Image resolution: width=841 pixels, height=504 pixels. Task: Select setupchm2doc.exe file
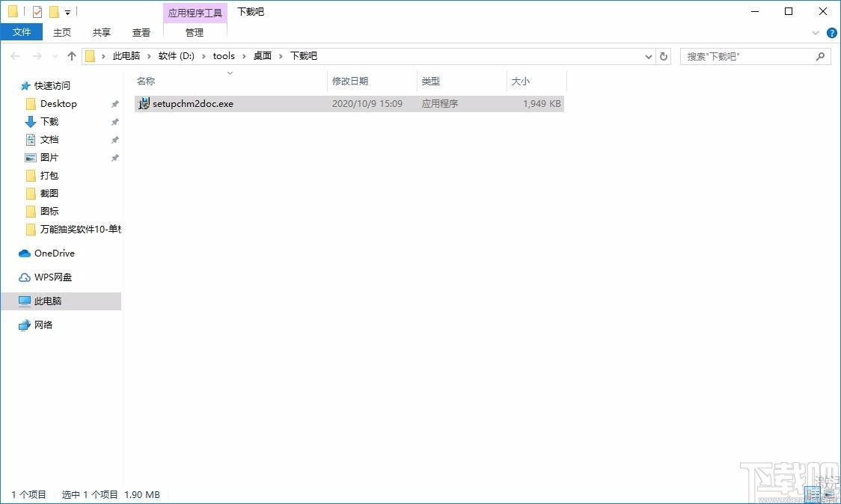pyautogui.click(x=349, y=103)
